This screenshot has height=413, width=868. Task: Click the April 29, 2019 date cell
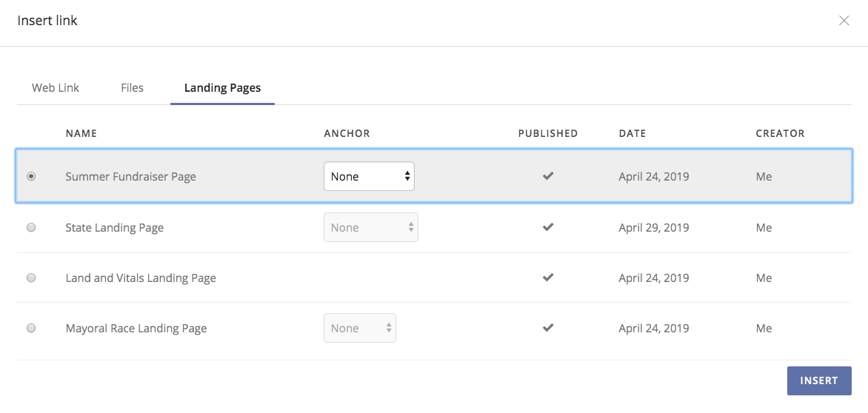(x=654, y=228)
